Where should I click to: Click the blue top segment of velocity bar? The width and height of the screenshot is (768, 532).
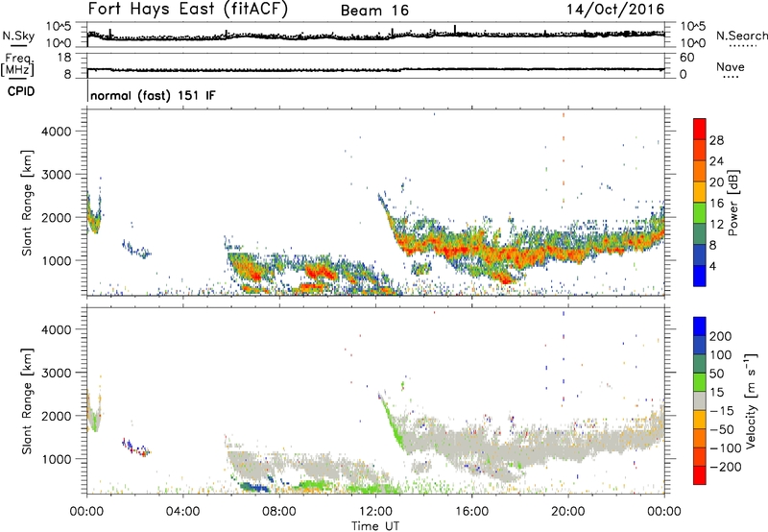[700, 326]
